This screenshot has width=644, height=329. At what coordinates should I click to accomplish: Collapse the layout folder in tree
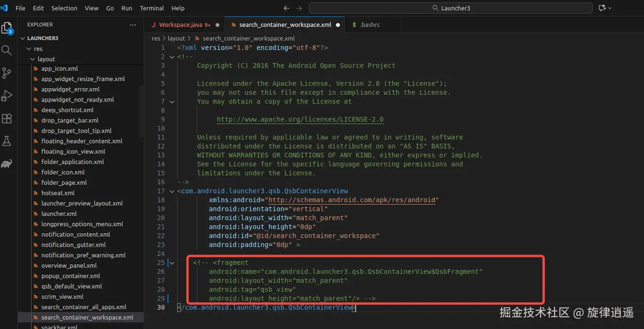coord(33,59)
